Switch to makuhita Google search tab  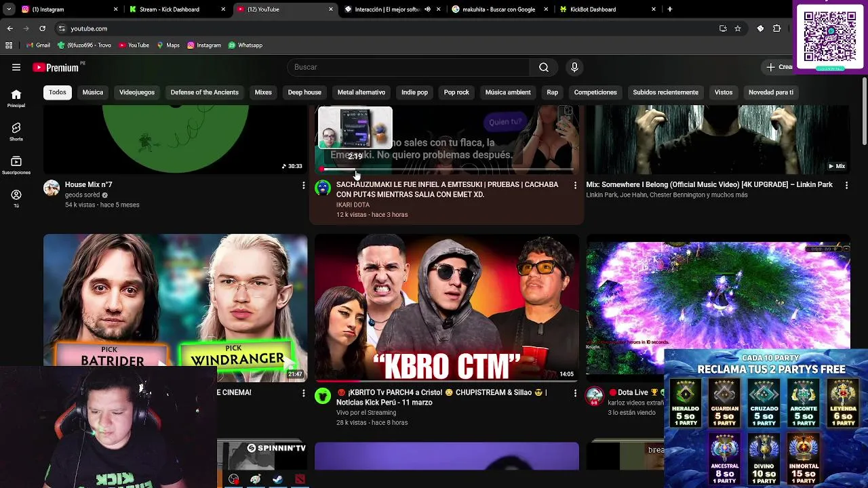[x=500, y=9]
